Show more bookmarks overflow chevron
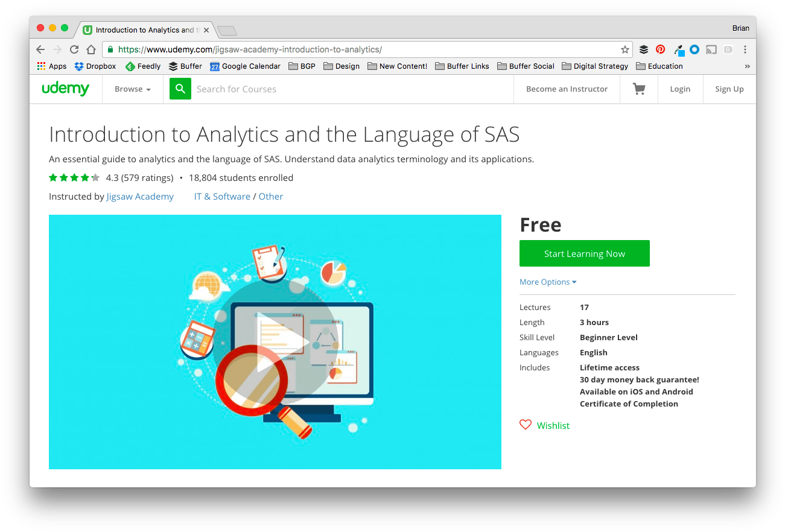785x532 pixels. point(748,66)
